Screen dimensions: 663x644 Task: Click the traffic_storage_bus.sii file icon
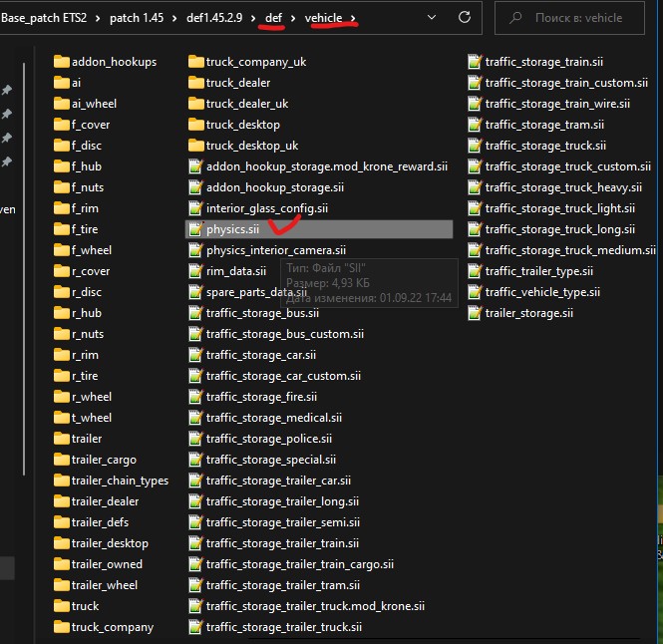coord(195,313)
